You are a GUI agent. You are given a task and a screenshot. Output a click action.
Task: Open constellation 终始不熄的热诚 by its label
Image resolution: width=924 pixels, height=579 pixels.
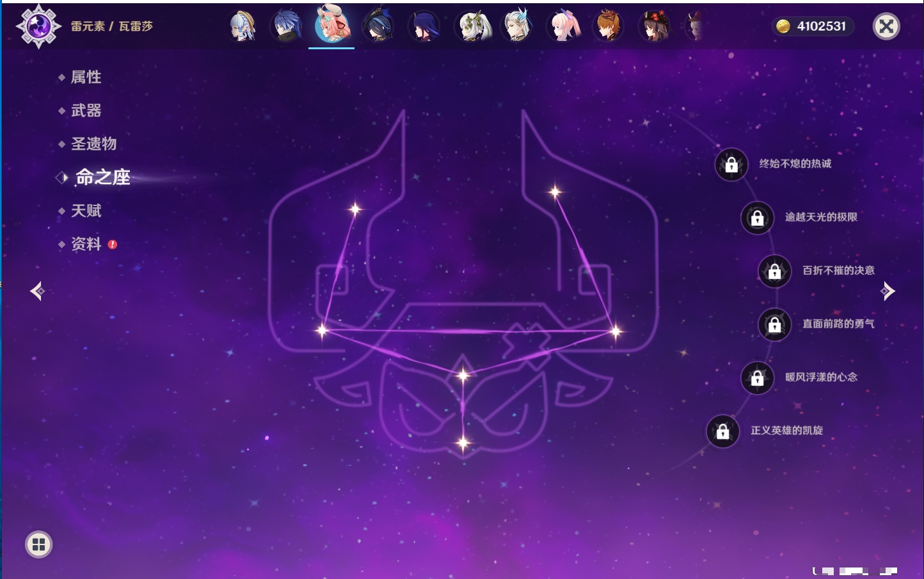(x=795, y=164)
